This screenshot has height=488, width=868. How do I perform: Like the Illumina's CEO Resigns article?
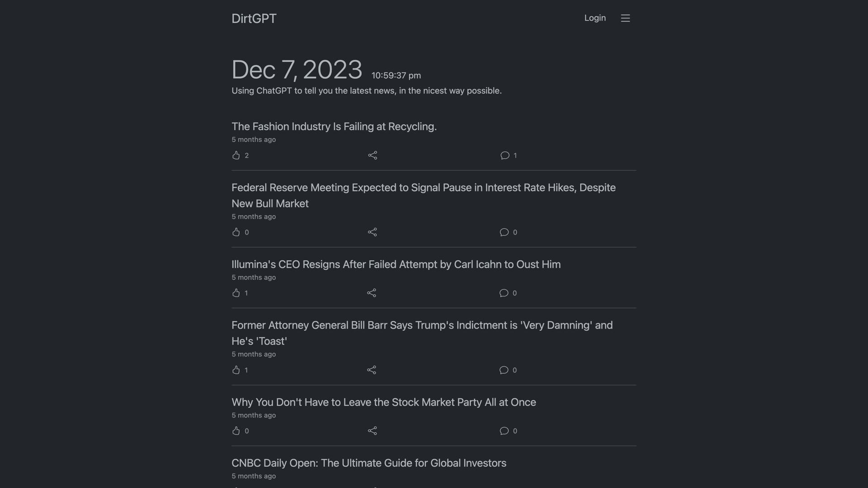point(236,293)
